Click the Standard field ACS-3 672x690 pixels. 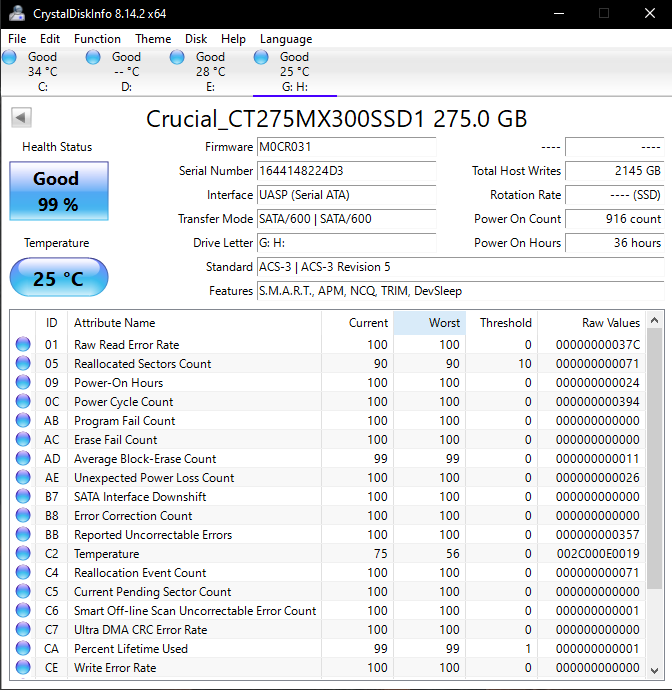460,267
